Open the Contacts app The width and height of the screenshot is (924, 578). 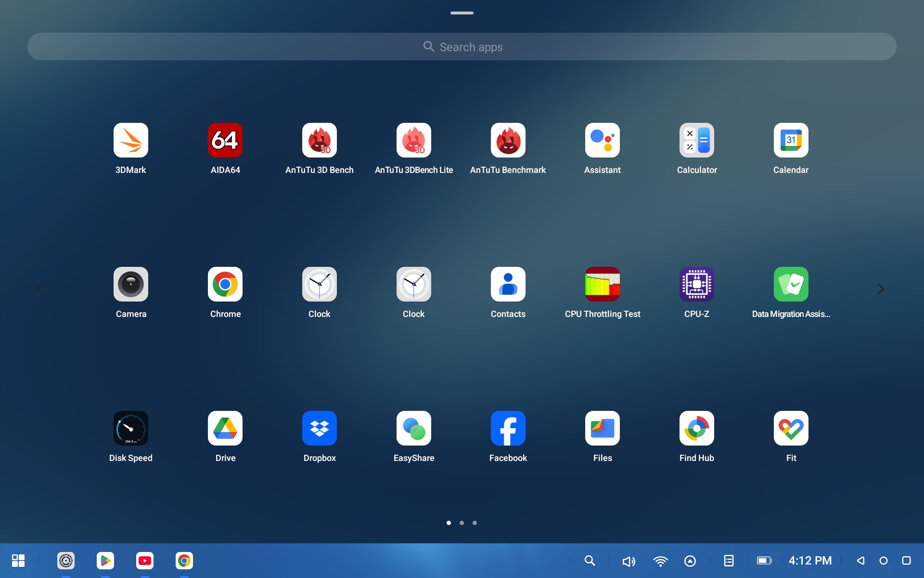508,284
